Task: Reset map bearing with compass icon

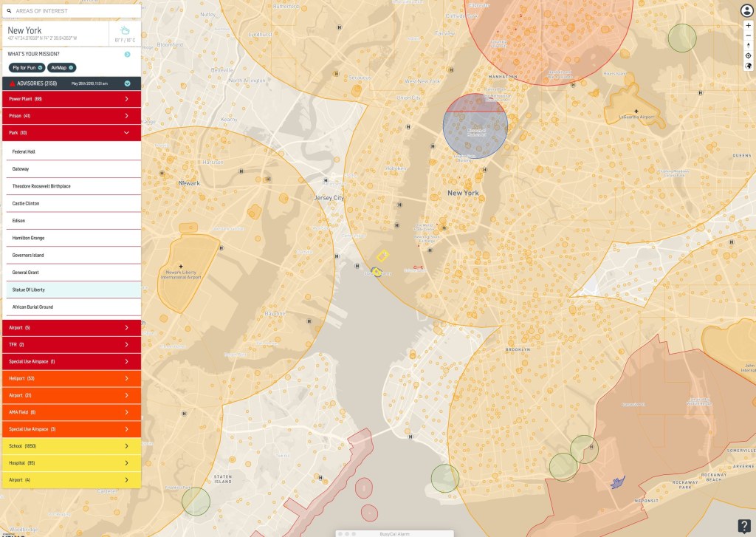Action: (x=748, y=46)
